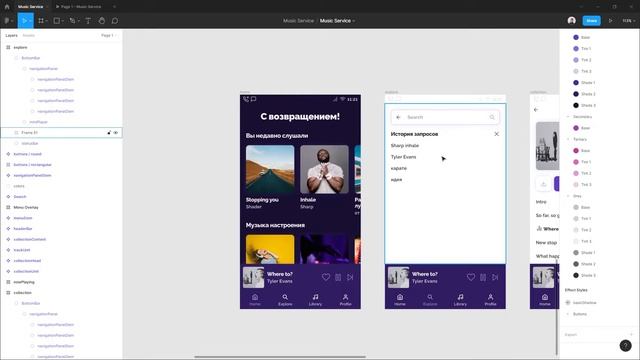Switch to the Music Service file tab
Image resolution: width=640 pixels, height=360 pixels.
tap(31, 7)
